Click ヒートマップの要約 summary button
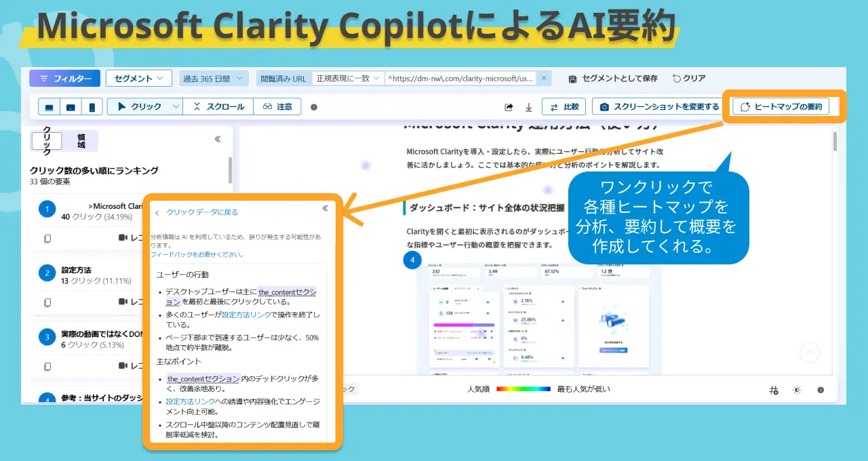 tap(781, 107)
